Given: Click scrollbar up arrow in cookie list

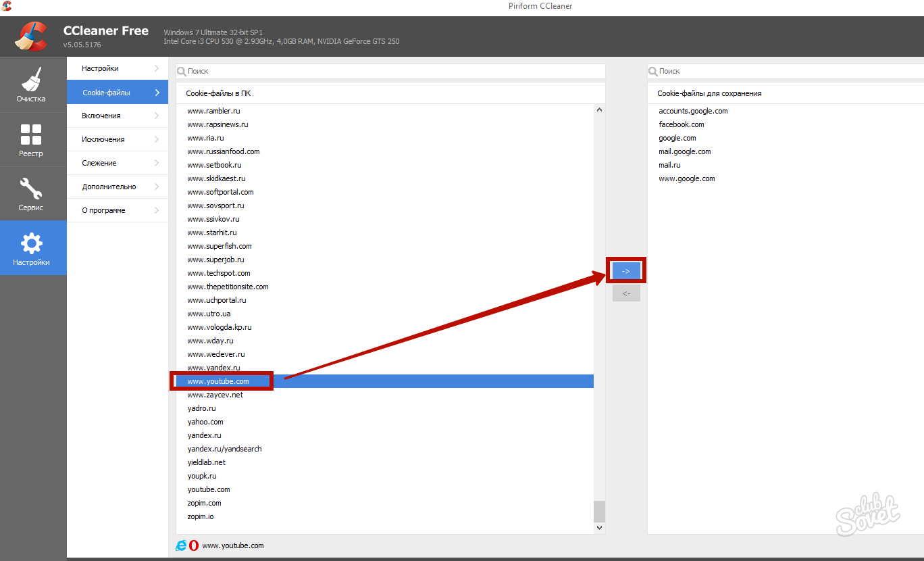Looking at the screenshot, I should coord(600,110).
